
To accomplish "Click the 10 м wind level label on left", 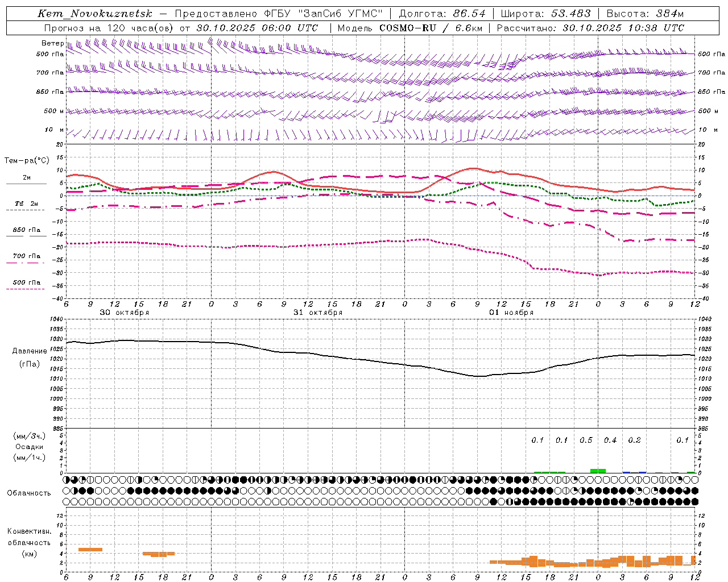I will 54,130.
